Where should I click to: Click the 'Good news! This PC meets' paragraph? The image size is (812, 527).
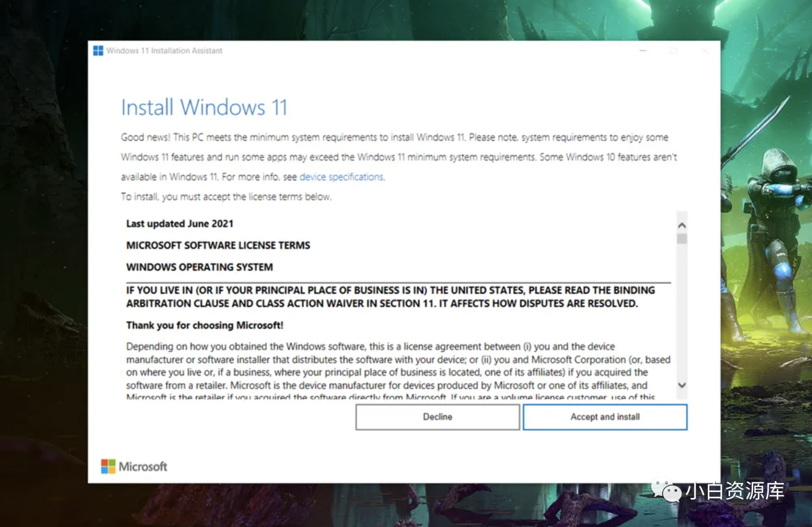[x=399, y=157]
